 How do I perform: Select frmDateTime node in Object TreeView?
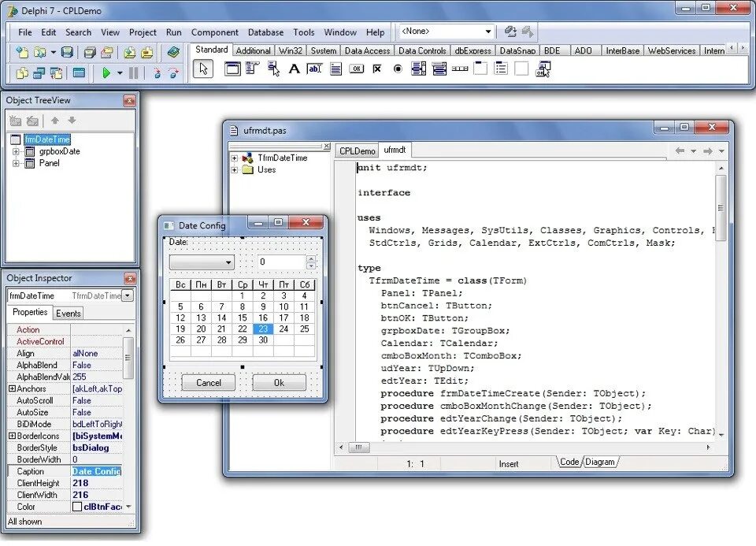point(47,139)
